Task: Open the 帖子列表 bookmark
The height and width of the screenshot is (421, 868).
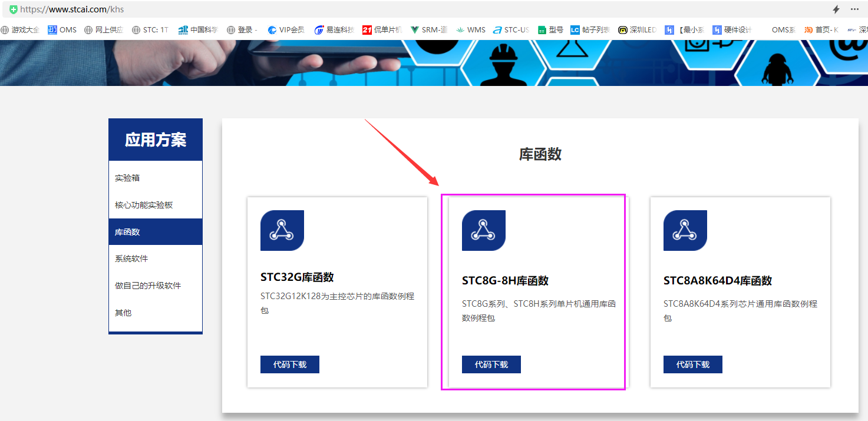Action: (x=590, y=30)
